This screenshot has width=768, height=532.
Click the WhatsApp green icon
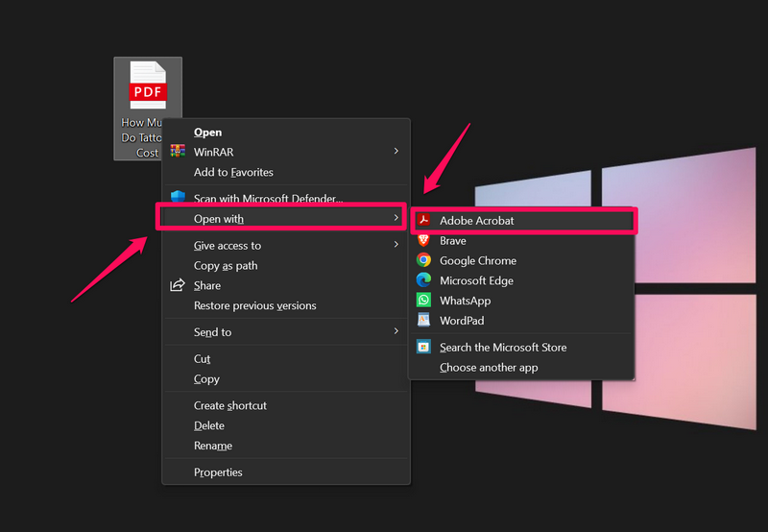[x=423, y=301]
